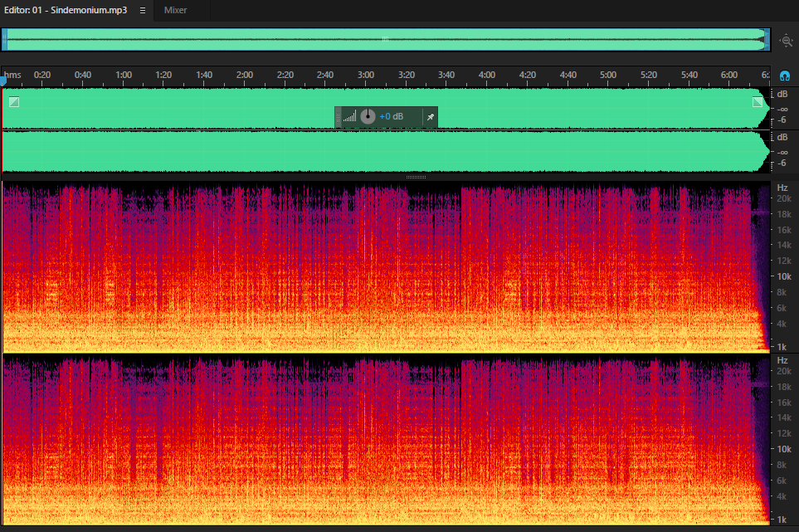This screenshot has height=532, width=799.
Task: Click the overview navigator right edge handle
Action: (767, 40)
